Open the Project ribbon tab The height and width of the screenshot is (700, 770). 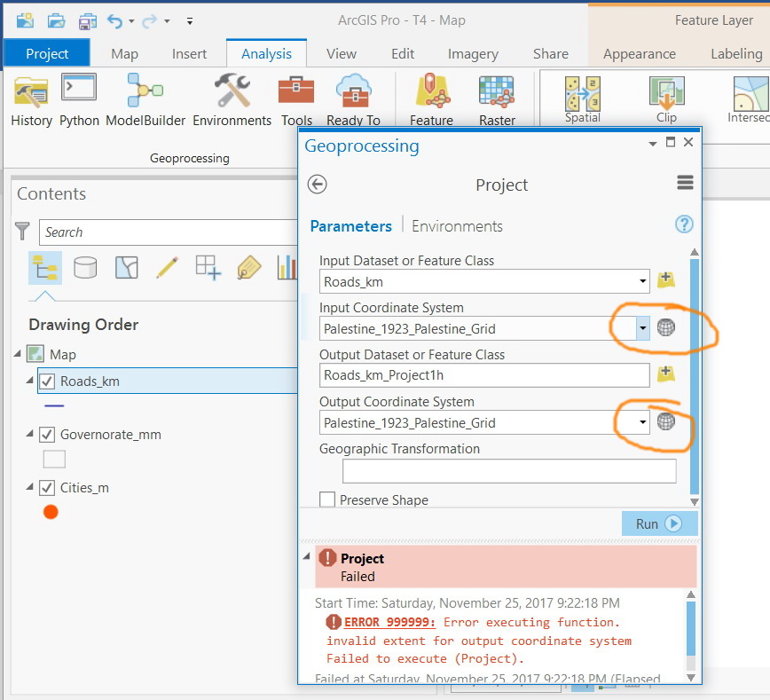(x=47, y=53)
